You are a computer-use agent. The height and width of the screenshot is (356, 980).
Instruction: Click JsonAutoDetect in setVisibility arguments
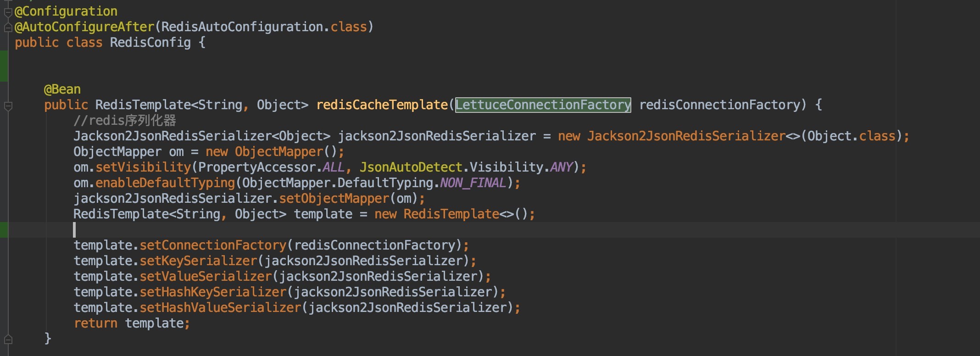coord(411,167)
